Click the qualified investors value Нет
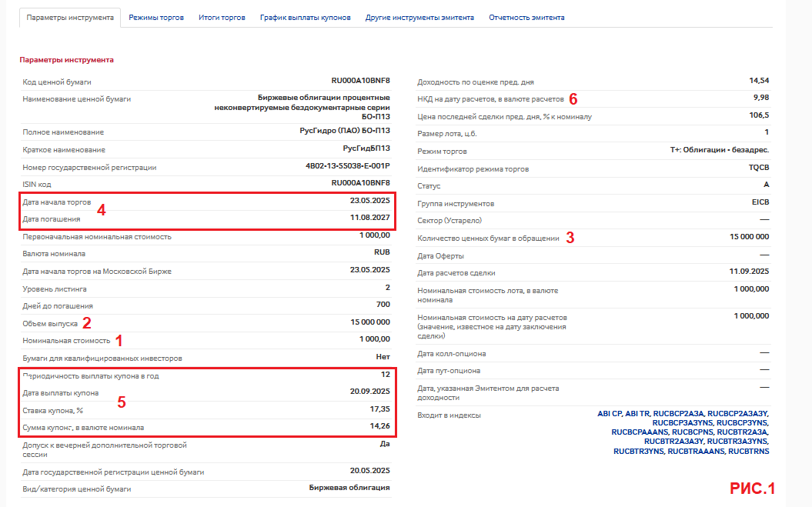 [x=383, y=357]
